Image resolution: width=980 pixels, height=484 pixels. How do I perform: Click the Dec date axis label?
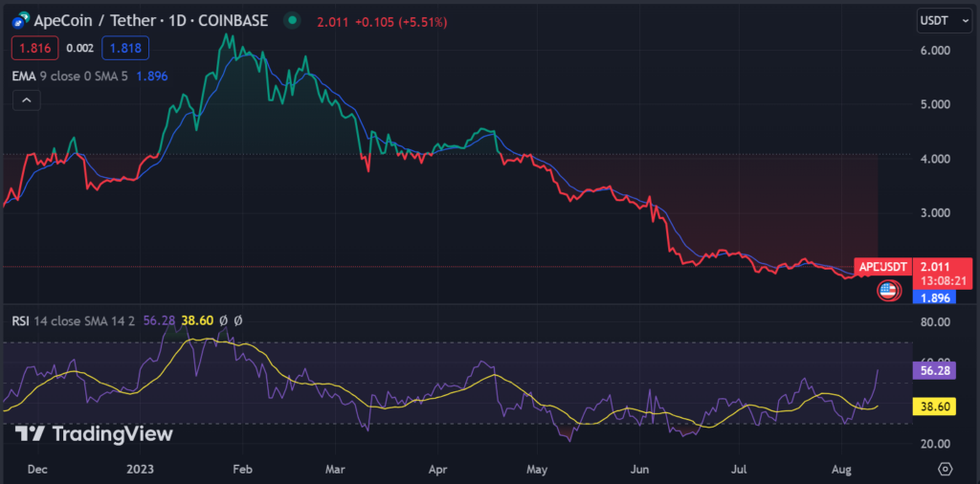click(x=37, y=469)
